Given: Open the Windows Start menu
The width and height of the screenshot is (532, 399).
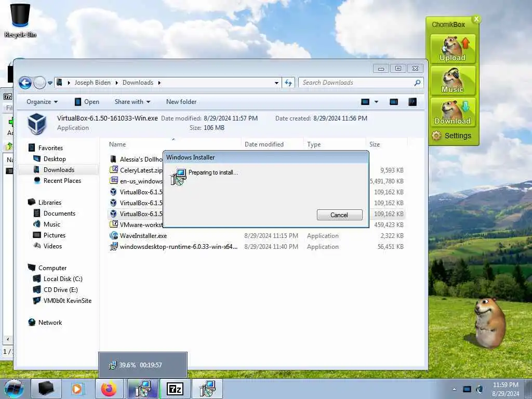Looking at the screenshot, I should point(14,389).
